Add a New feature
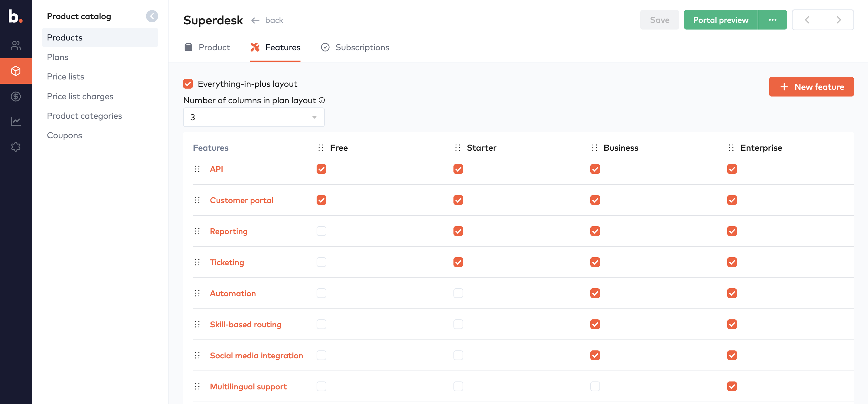The image size is (868, 404). (x=811, y=87)
